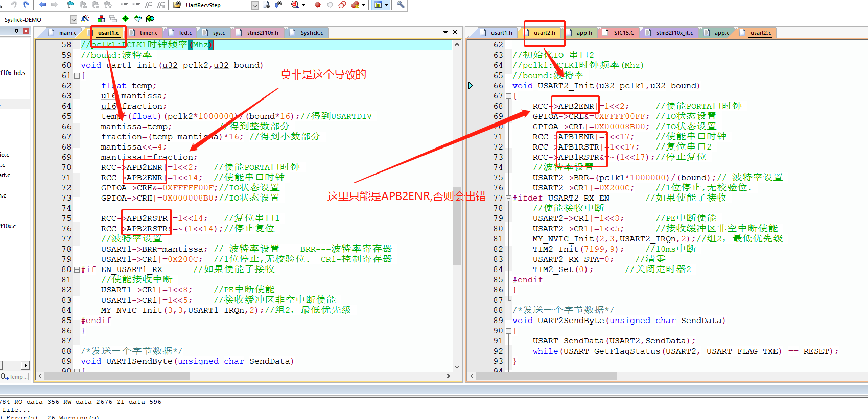Enable/disable breakpoint with the hollow circle icon
The image size is (868, 419).
330,5
